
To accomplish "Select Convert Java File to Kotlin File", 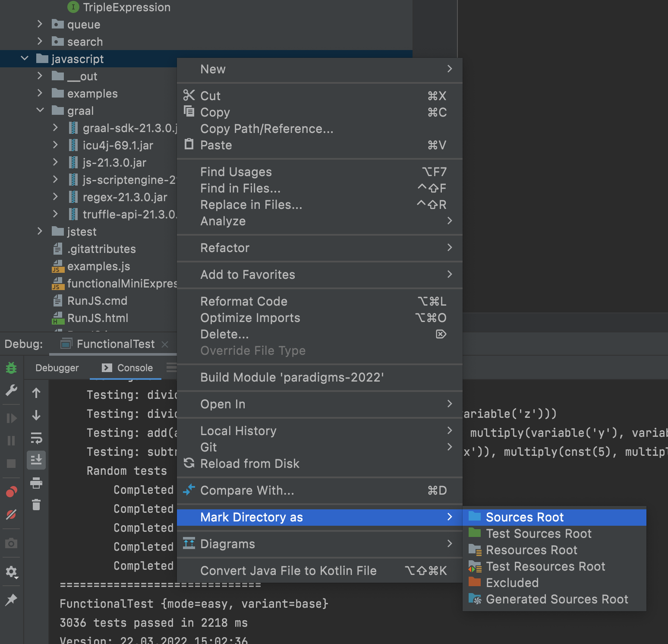I will (319, 571).
